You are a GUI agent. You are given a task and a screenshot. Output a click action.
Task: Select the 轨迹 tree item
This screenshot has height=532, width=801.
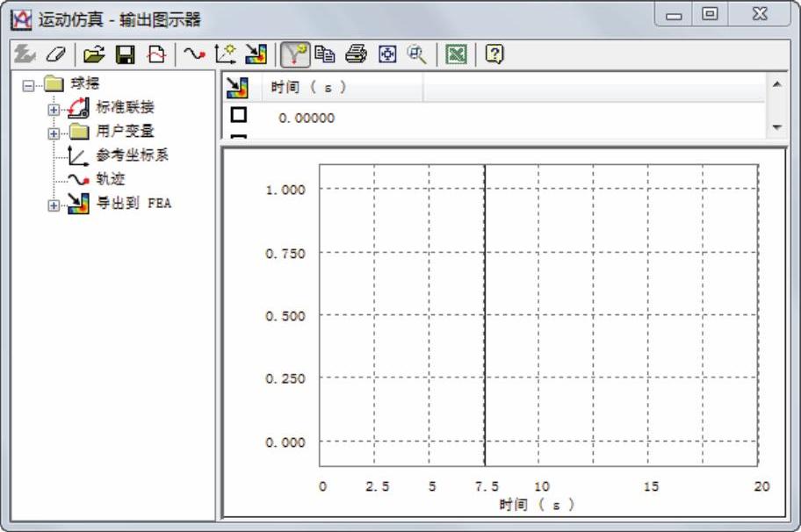[111, 179]
